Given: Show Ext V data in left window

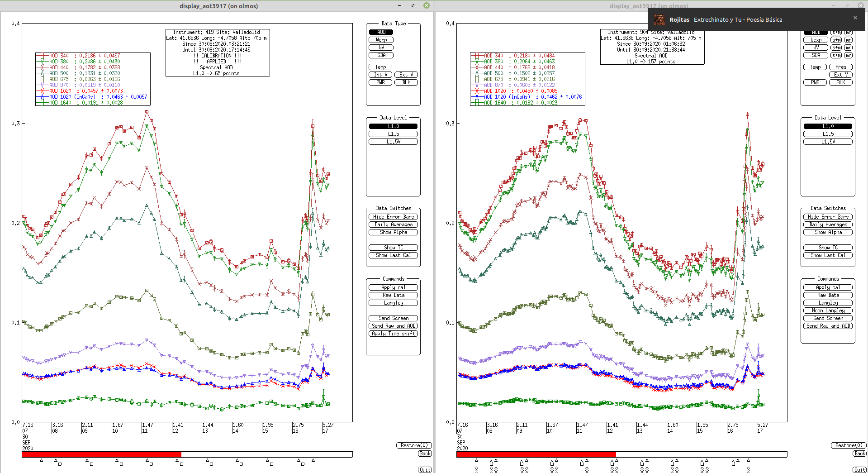Looking at the screenshot, I should coord(406,75).
